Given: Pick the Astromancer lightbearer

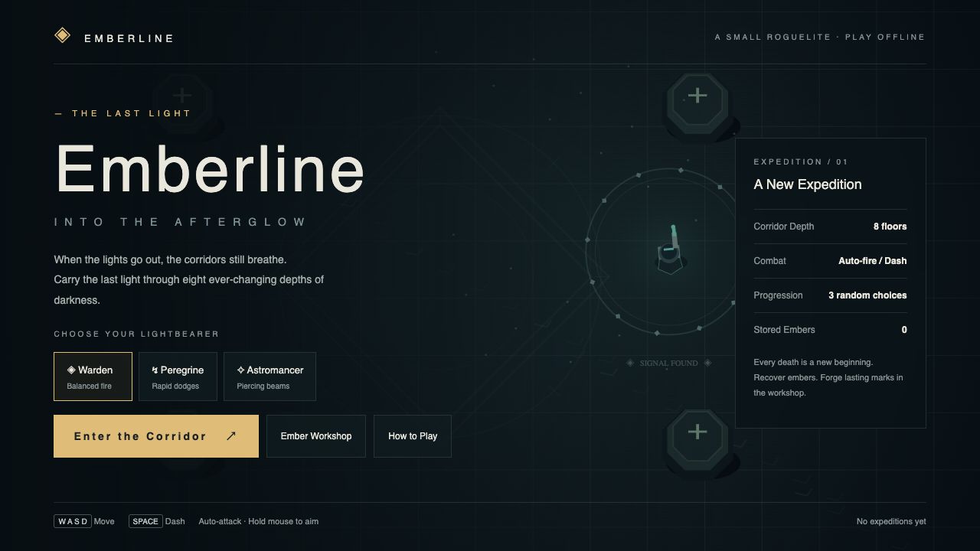Looking at the screenshot, I should tap(269, 377).
